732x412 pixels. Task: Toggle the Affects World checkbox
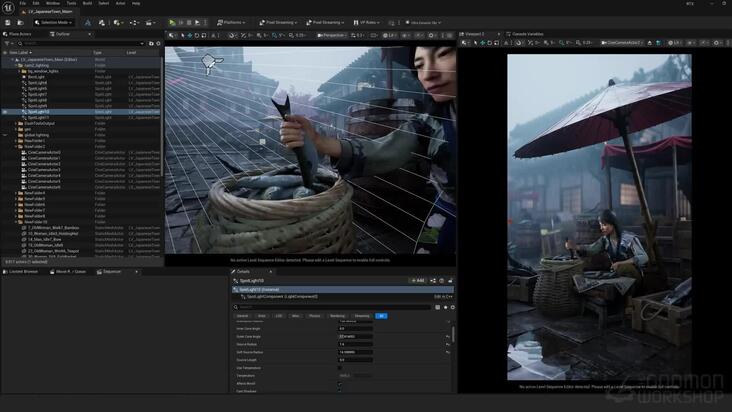[x=340, y=384]
